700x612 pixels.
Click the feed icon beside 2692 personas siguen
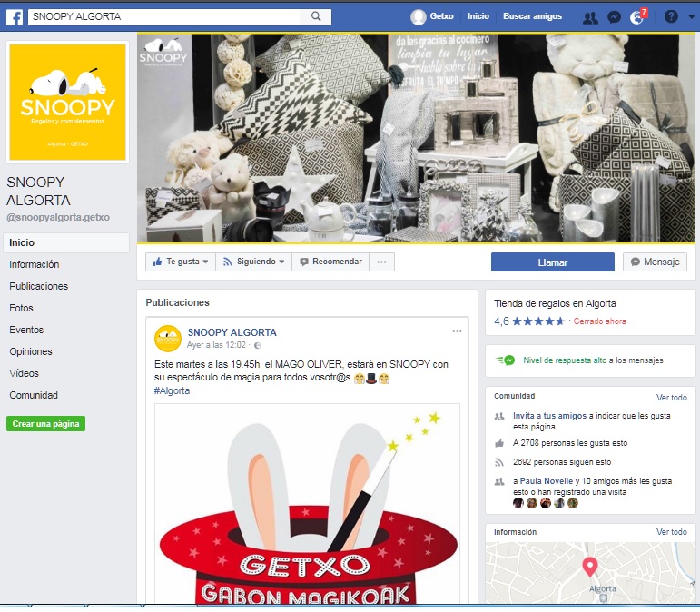[499, 462]
